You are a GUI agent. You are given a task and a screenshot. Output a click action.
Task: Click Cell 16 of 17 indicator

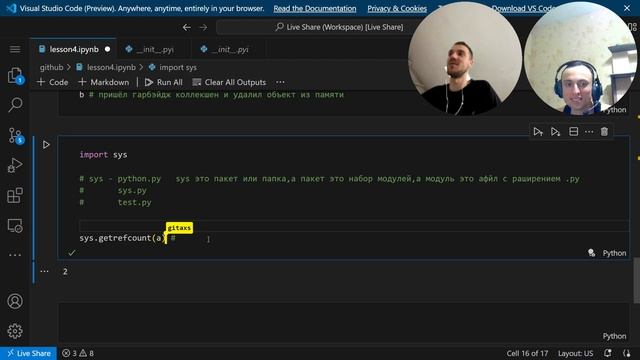point(527,353)
